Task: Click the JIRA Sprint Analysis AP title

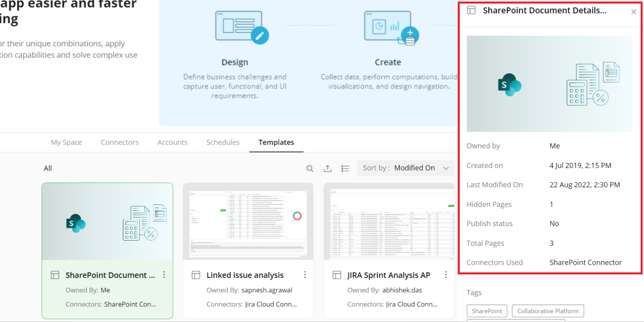Action: coord(389,275)
